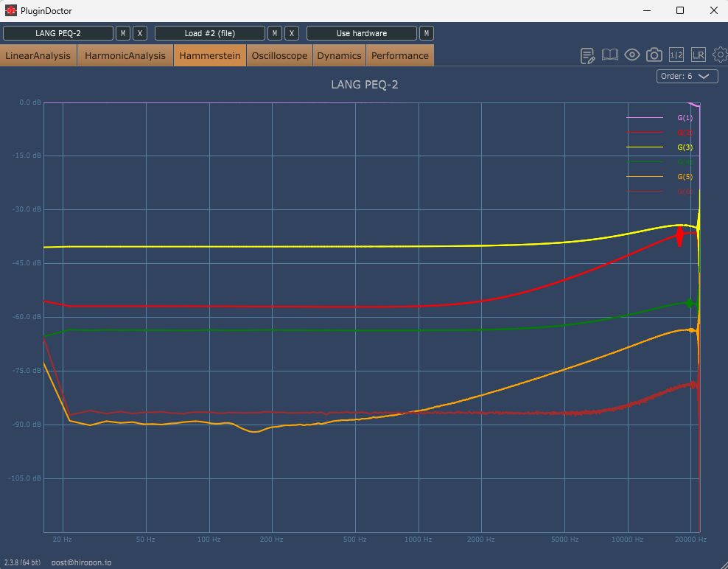Mute the Load #2 (file) slot
This screenshot has width=728, height=569.
tap(275, 33)
